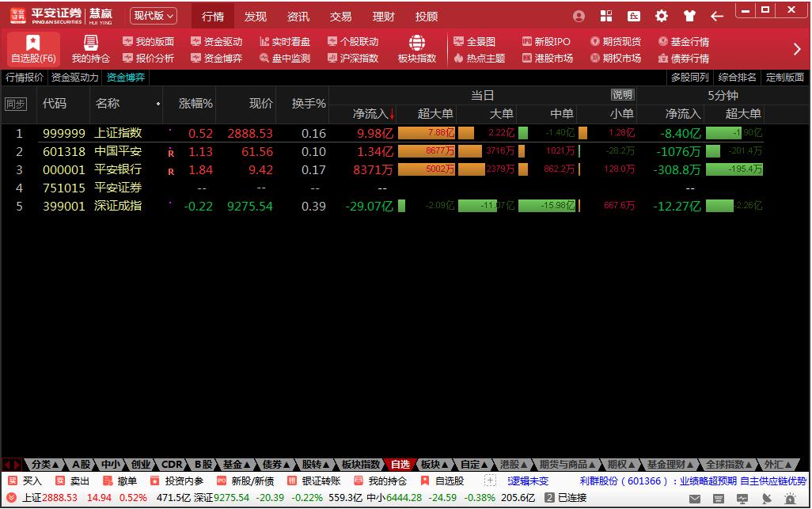Expand the 基金▲ tab menu
The width and height of the screenshot is (812, 509).
pos(236,465)
